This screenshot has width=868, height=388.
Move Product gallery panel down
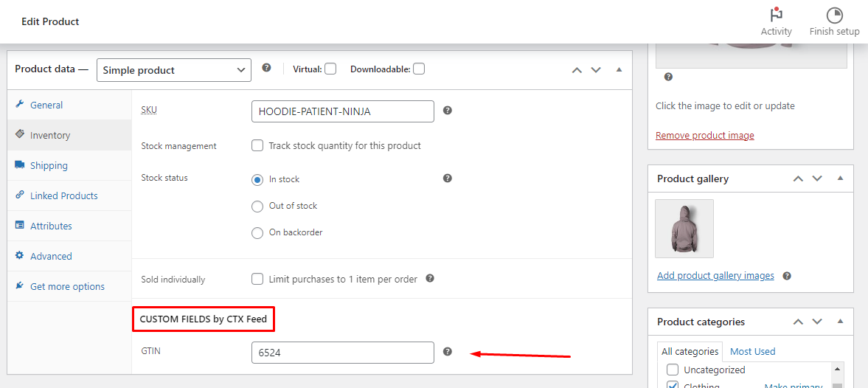(817, 179)
